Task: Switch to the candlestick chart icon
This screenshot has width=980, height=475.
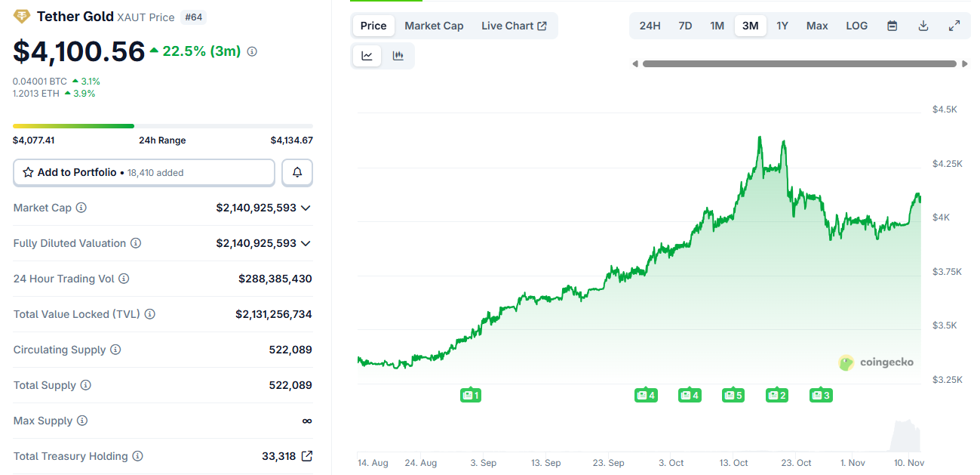Action: (398, 55)
